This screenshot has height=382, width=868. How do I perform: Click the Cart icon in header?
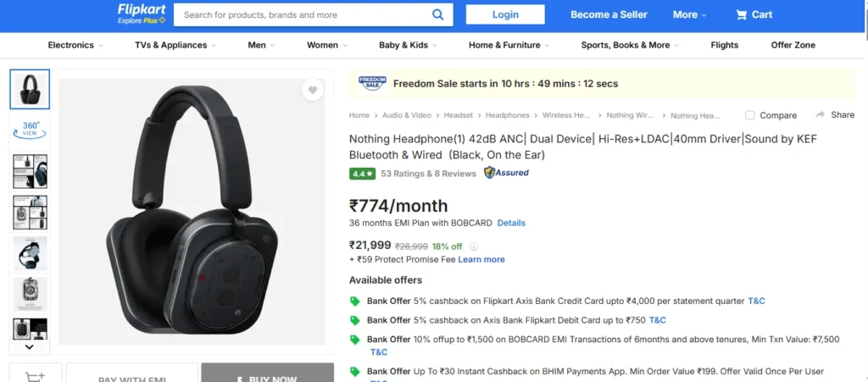[x=742, y=14]
